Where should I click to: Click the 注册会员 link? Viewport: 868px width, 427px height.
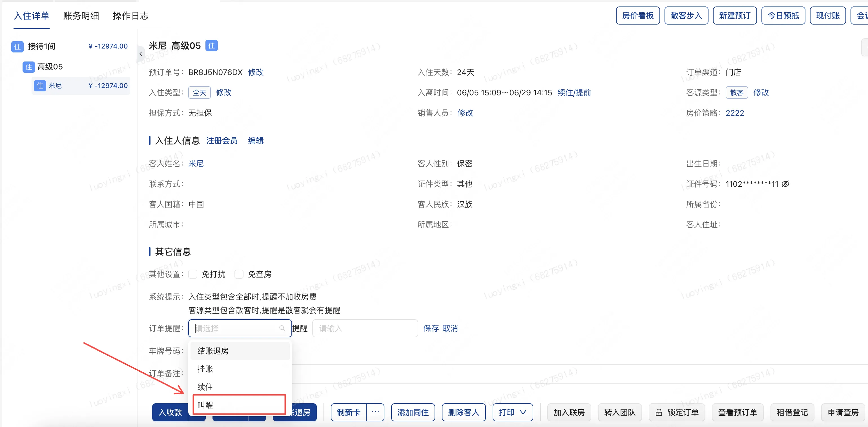point(222,141)
